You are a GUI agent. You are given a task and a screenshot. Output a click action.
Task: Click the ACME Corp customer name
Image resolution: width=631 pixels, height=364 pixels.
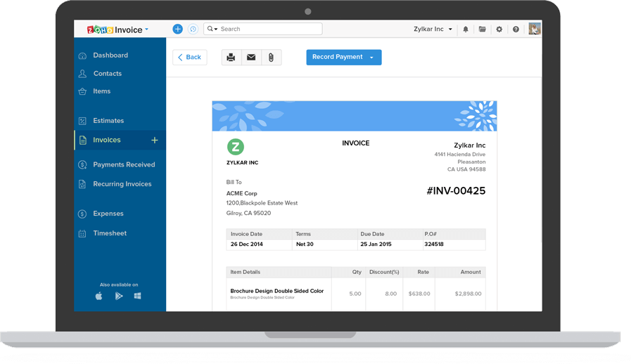click(x=241, y=193)
